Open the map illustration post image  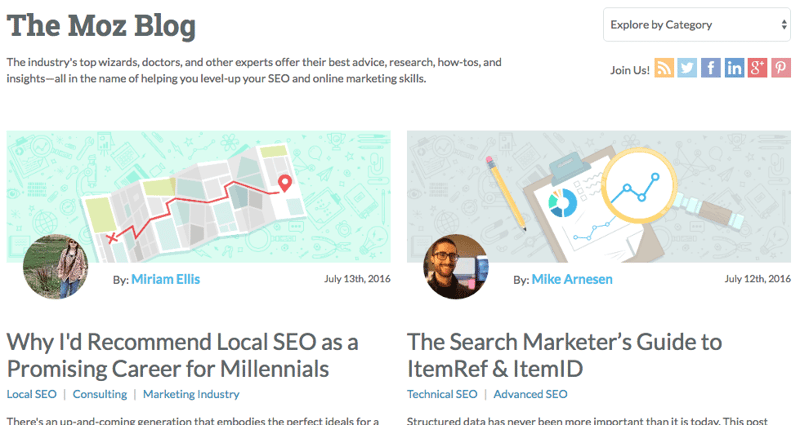[x=198, y=190]
